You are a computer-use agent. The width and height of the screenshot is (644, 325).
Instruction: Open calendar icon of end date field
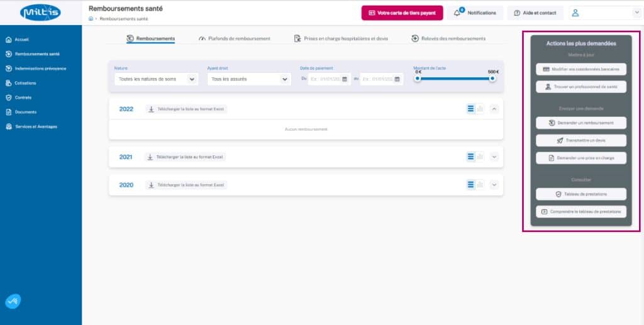[x=397, y=79]
